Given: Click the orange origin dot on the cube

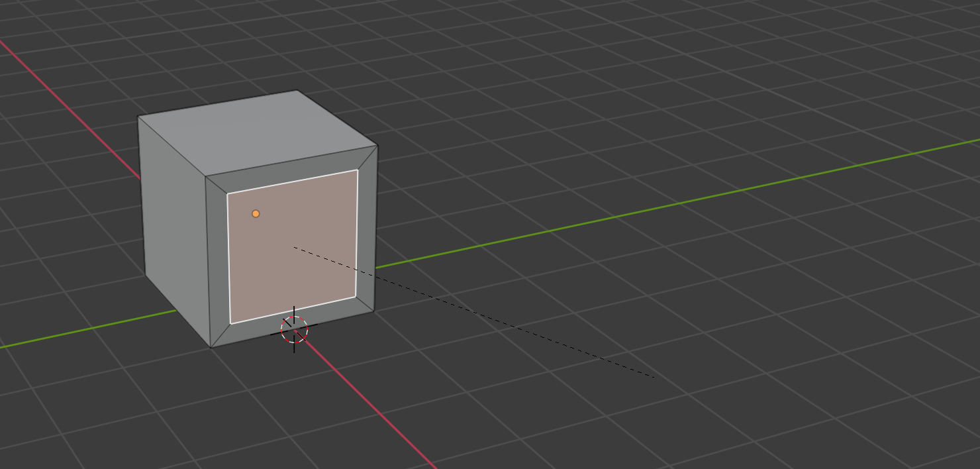Looking at the screenshot, I should 256,213.
